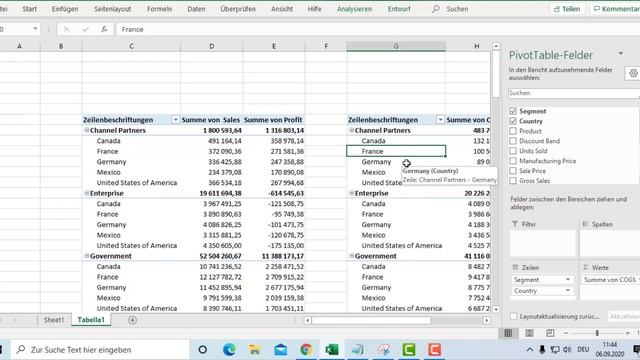This screenshot has height=360, width=640.
Task: Open right pivot Zeilenbeschriftungen filter dropdown
Action: pyautogui.click(x=440, y=120)
